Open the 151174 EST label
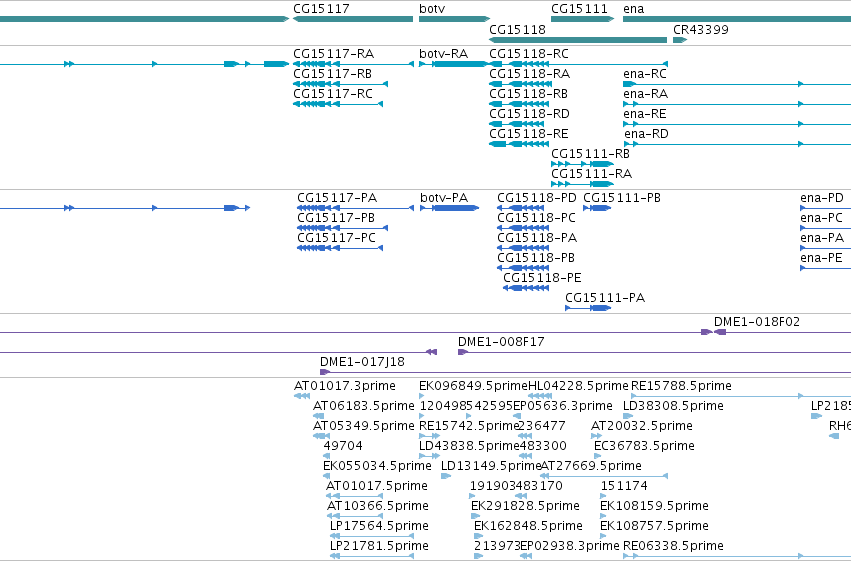The height and width of the screenshot is (561, 851). click(x=624, y=486)
